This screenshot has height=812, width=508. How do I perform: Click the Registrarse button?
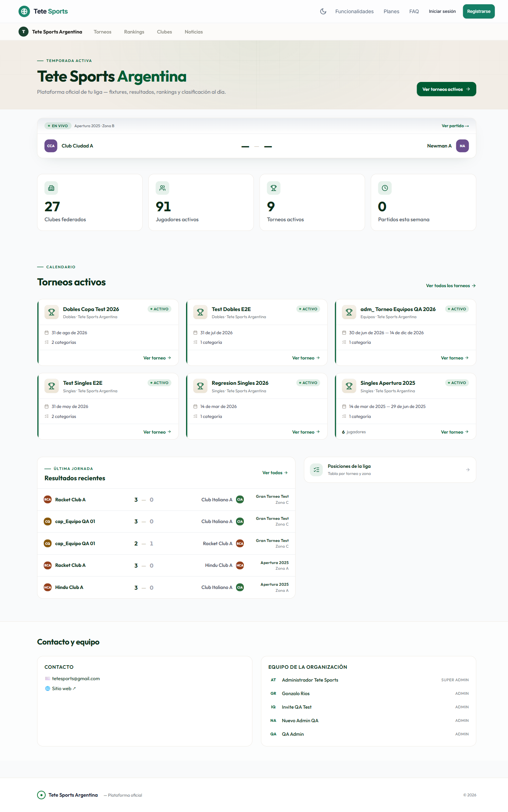479,11
